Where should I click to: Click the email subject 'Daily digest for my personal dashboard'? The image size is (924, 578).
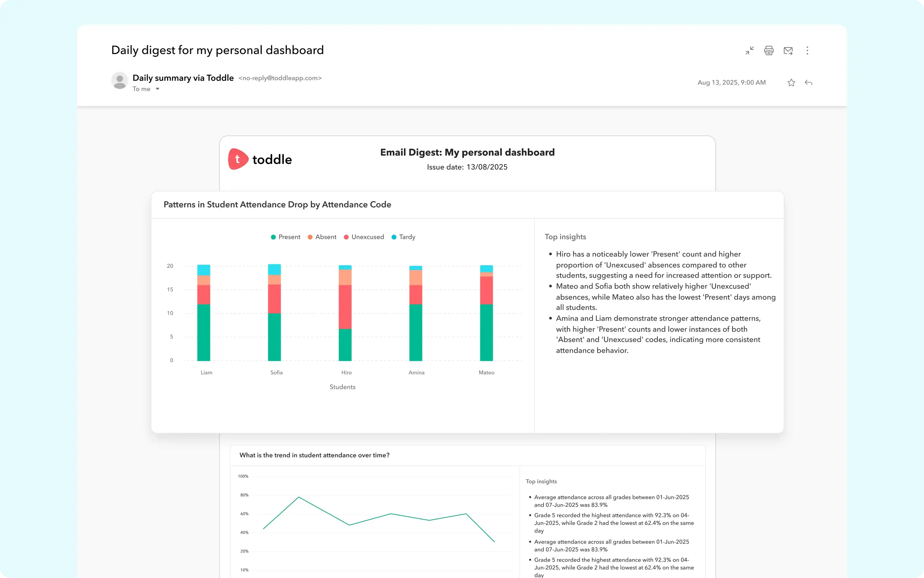217,50
